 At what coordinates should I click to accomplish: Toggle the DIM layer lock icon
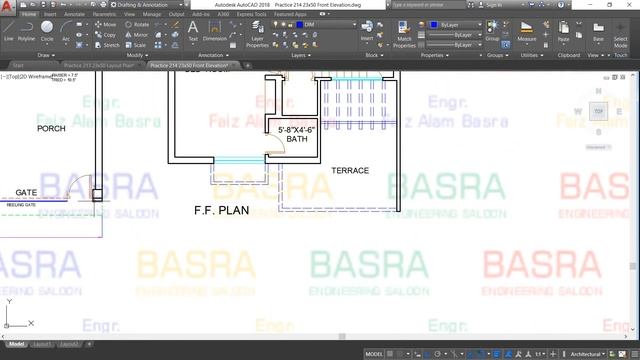point(290,25)
